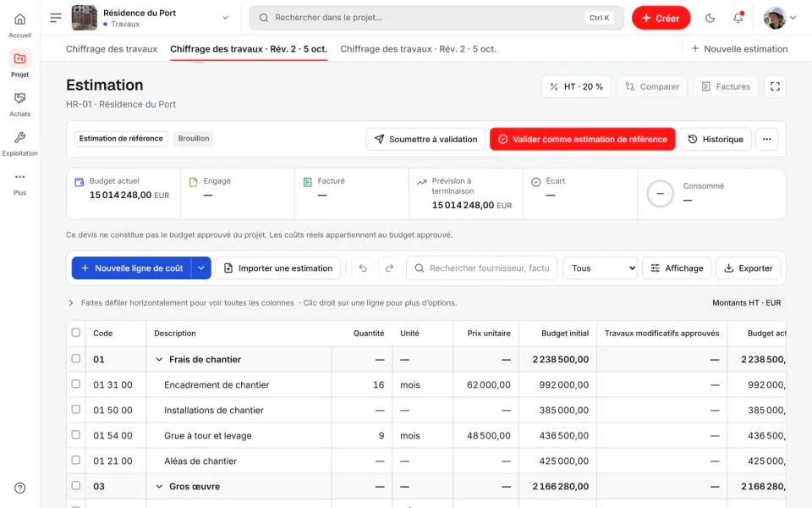812x508 pixels.
Task: Open the Affichage display settings
Action: pyautogui.click(x=677, y=268)
